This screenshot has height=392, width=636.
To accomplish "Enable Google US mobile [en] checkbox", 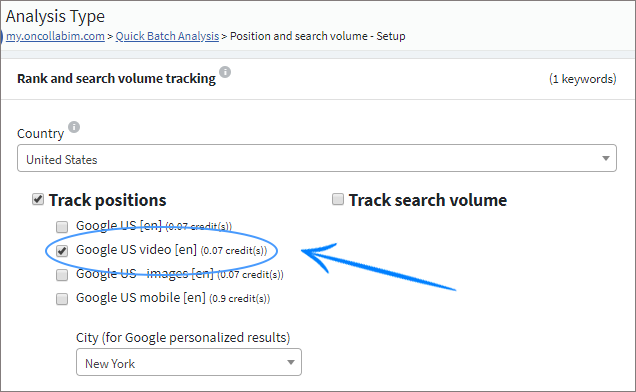I will tap(62, 299).
